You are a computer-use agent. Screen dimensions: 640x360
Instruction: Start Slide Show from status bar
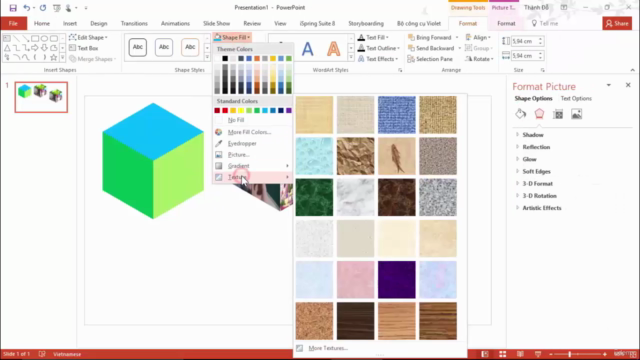point(538,354)
